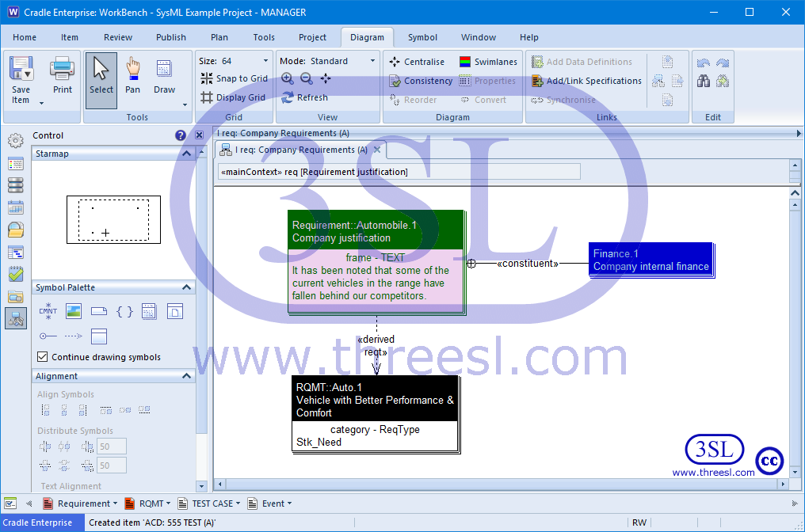Viewport: 805px width, 532px height.
Task: Click the Starmap overview thumbnail
Action: point(113,219)
